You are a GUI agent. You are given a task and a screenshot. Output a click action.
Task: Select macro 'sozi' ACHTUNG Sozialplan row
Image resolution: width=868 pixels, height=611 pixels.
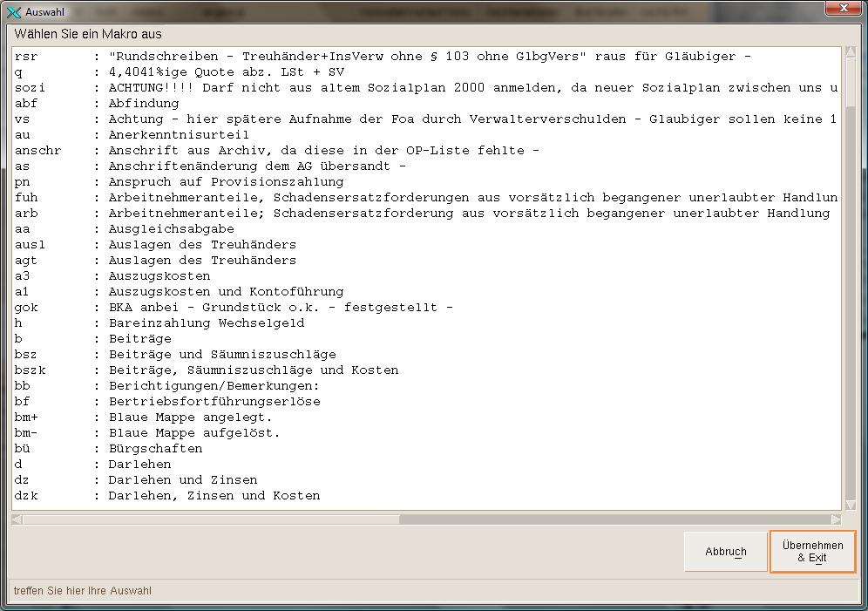point(426,87)
